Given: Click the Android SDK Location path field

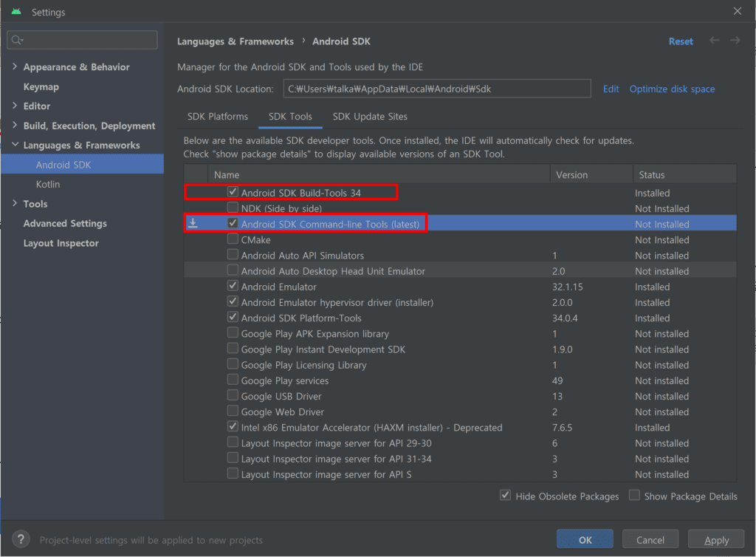Looking at the screenshot, I should (x=437, y=89).
